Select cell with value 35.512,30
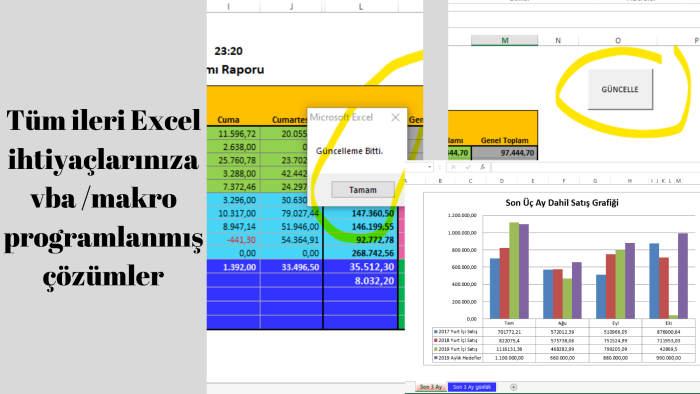 pos(360,267)
